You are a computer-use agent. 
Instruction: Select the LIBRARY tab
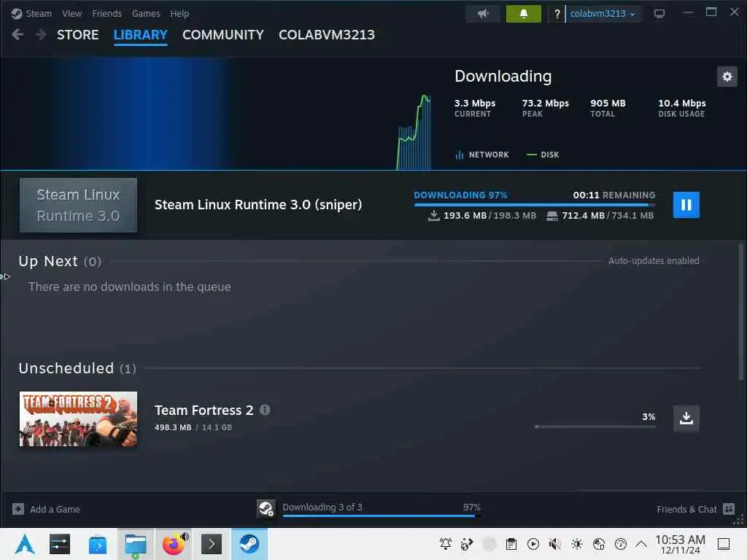pyautogui.click(x=141, y=35)
